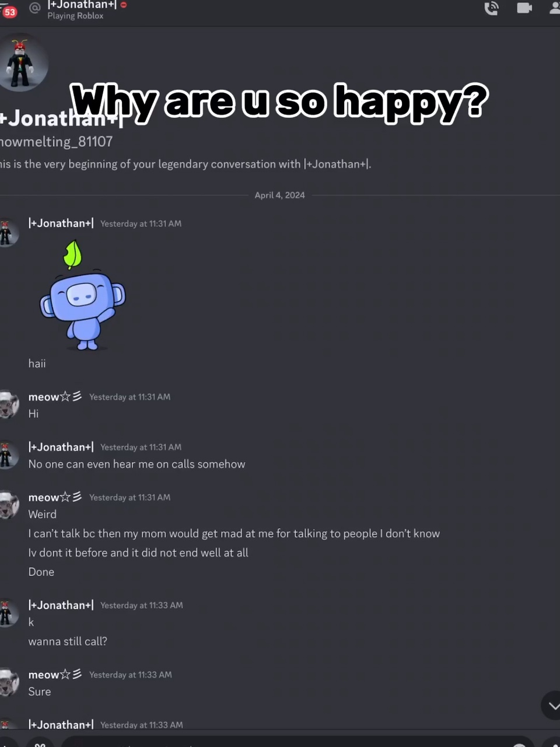Click the "Yesterday at 11:33 AM" timestamp above "Sure"
This screenshot has width=560, height=747.
pos(131,675)
